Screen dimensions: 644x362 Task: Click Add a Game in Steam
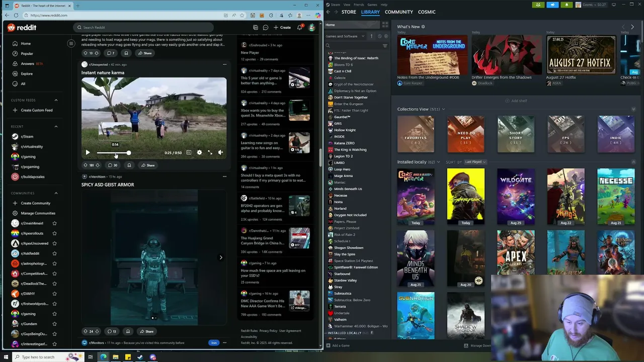point(338,345)
